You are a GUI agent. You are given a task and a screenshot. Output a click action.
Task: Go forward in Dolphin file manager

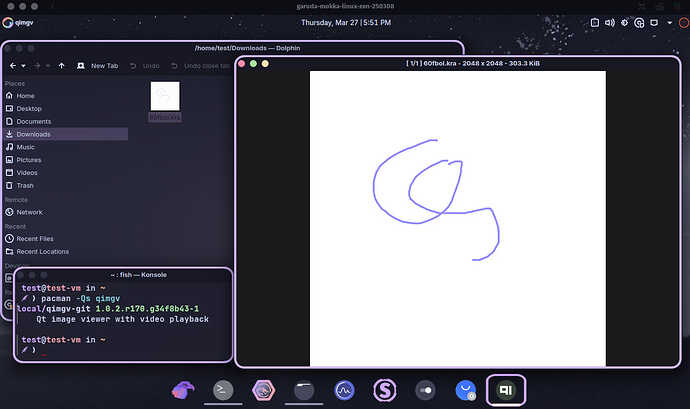pos(37,66)
